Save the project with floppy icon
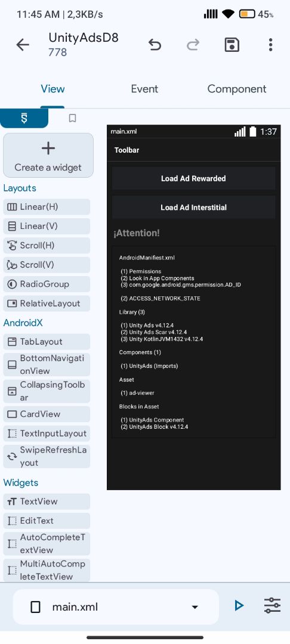 [232, 44]
